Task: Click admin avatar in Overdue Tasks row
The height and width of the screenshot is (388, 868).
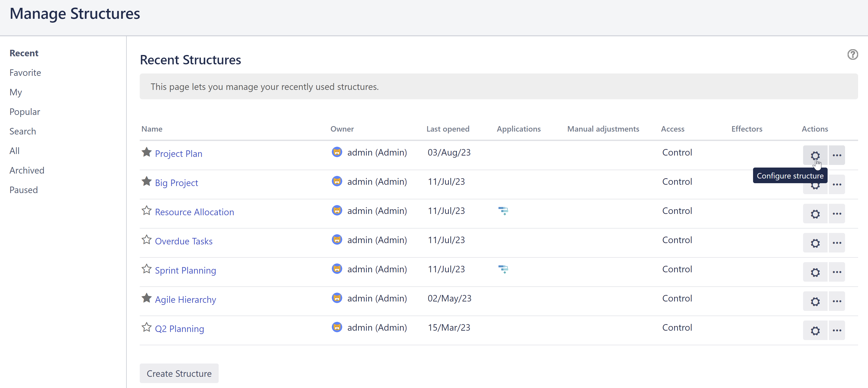Action: pos(337,240)
